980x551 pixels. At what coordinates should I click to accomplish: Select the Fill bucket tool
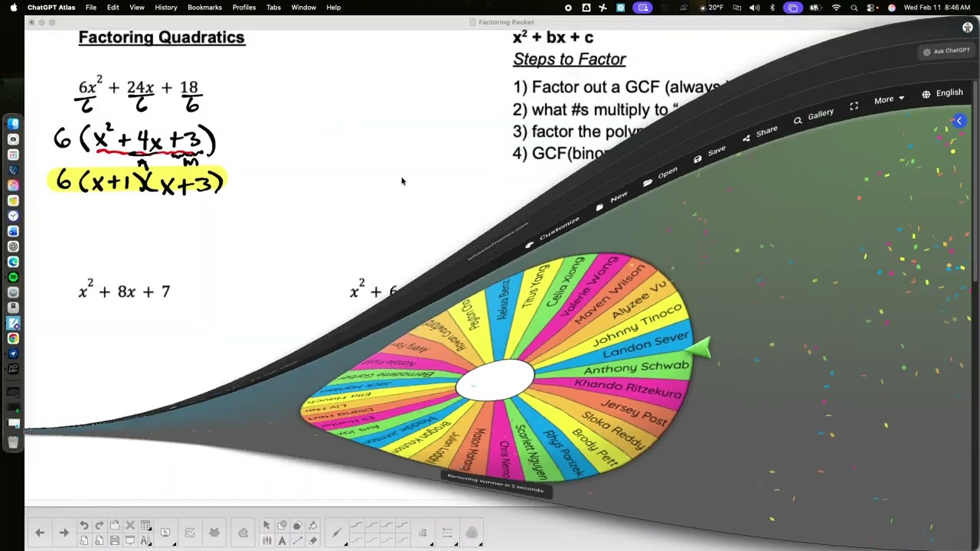(x=312, y=525)
